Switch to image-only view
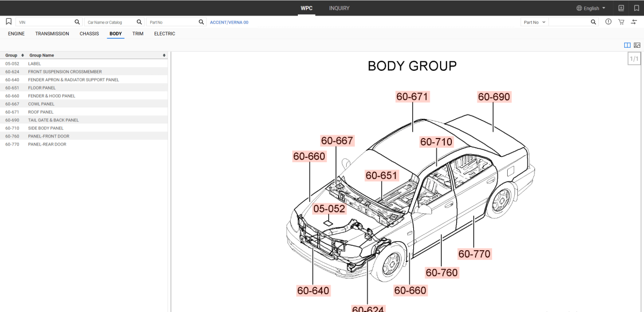 pos(637,45)
